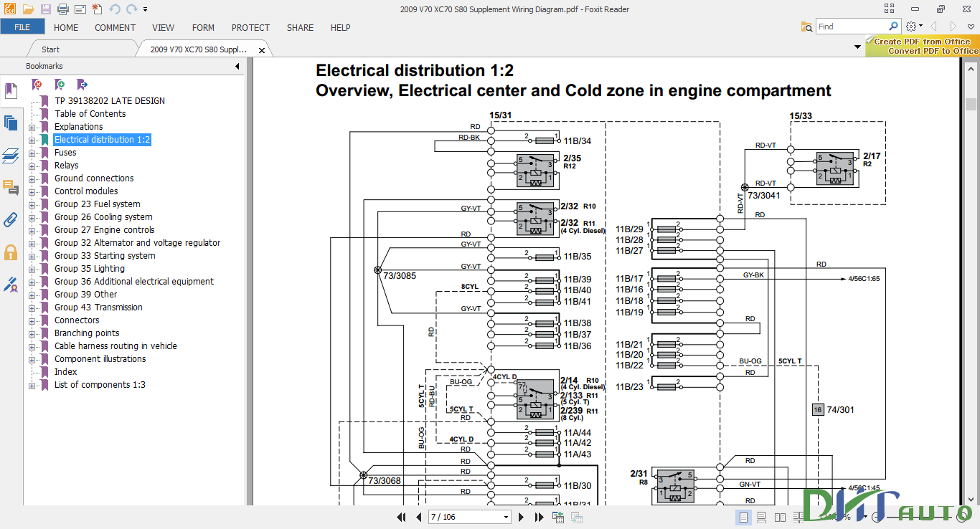Save the document with the floppy icon
The width and height of the screenshot is (980, 529).
click(46, 9)
